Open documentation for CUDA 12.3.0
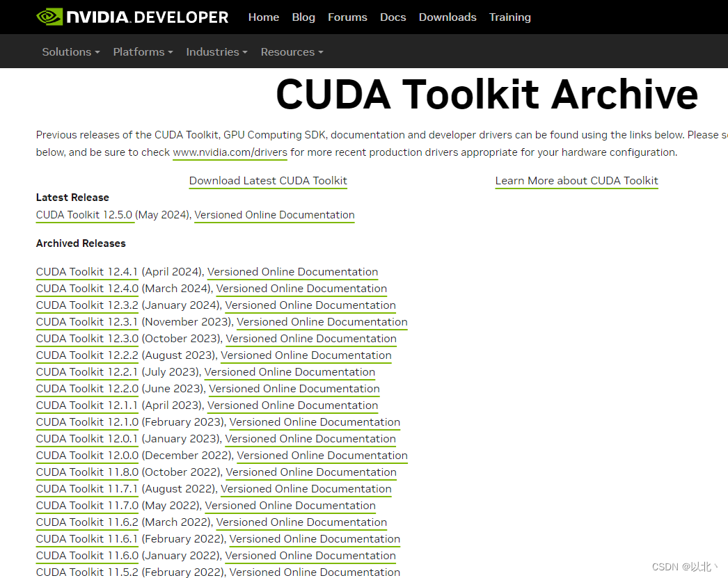 click(311, 339)
